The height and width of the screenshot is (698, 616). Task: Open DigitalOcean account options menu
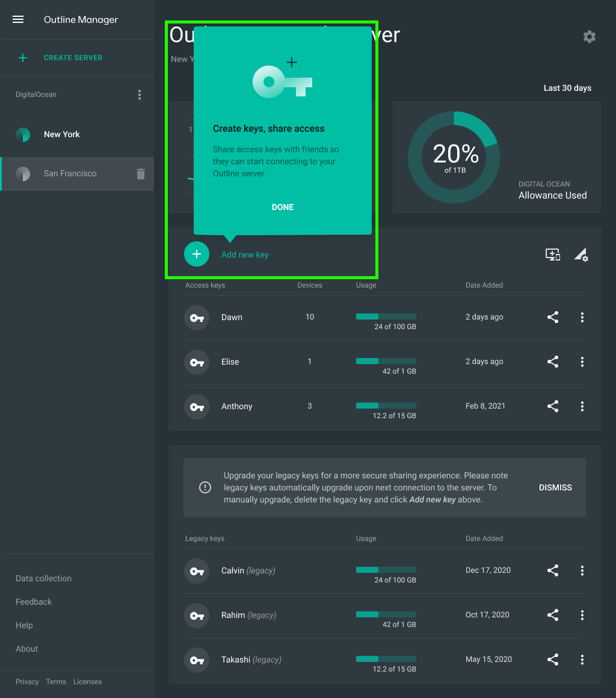point(140,95)
